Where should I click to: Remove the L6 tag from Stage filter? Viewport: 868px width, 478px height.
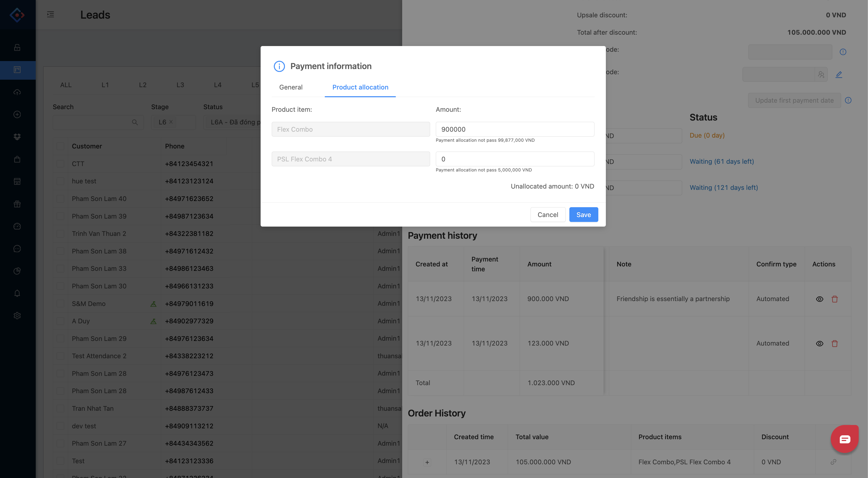(x=171, y=122)
